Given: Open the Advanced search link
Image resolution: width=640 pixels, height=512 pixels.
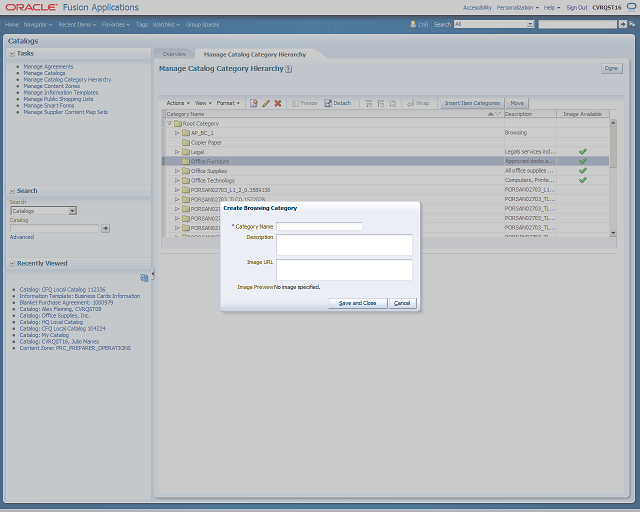Looking at the screenshot, I should pyautogui.click(x=22, y=237).
